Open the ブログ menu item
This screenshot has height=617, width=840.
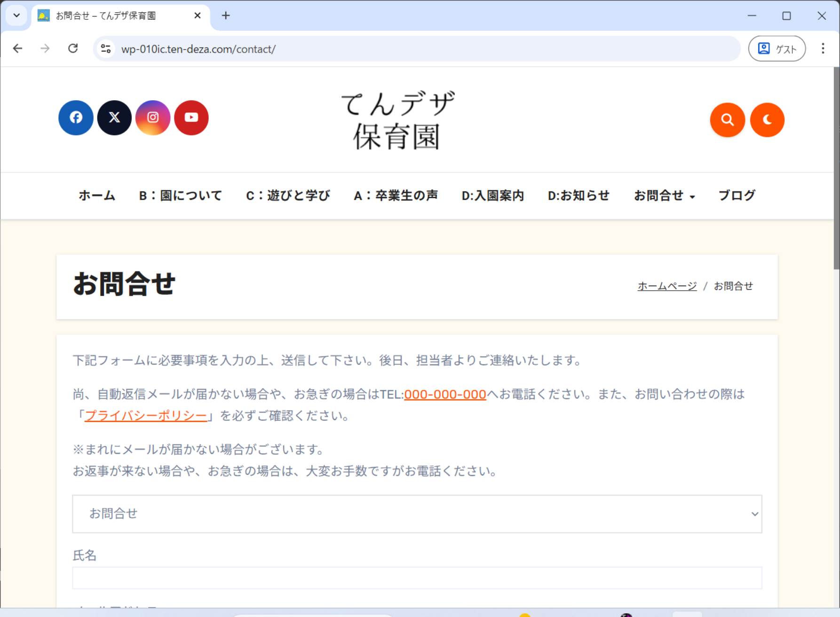737,196
